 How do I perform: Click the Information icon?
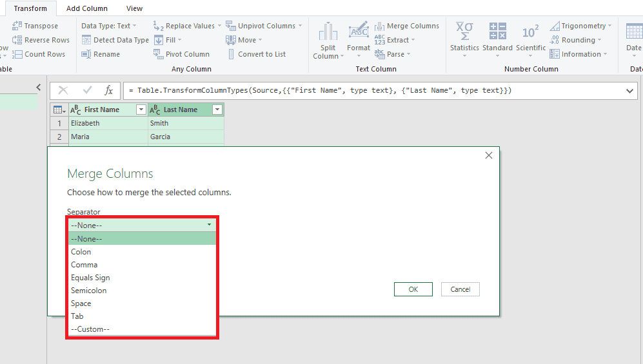(555, 54)
